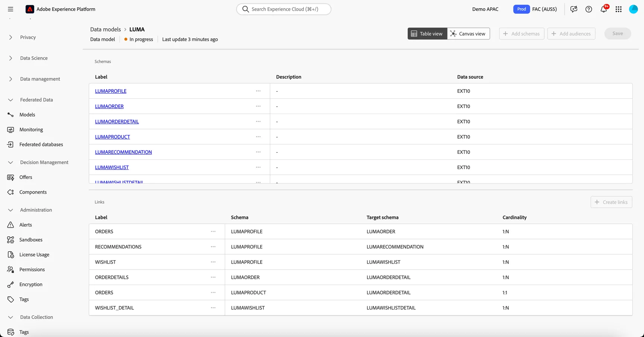The height and width of the screenshot is (337, 644).
Task: Open the app switcher grid
Action: (x=619, y=9)
